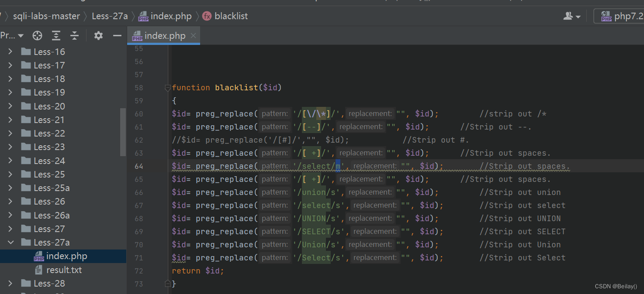This screenshot has height=294, width=644.
Task: Expand the Less-18 folder
Action: click(10, 79)
